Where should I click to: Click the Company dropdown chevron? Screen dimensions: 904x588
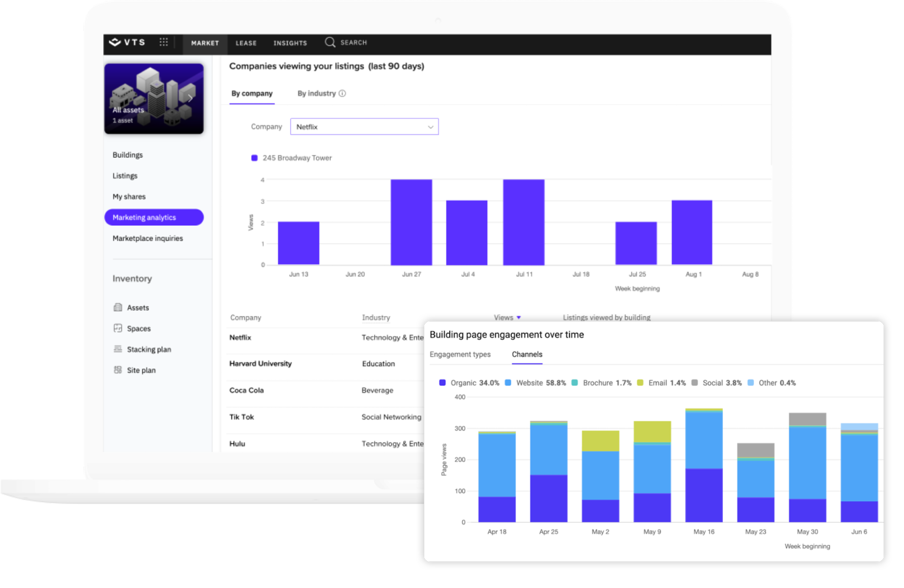point(430,127)
